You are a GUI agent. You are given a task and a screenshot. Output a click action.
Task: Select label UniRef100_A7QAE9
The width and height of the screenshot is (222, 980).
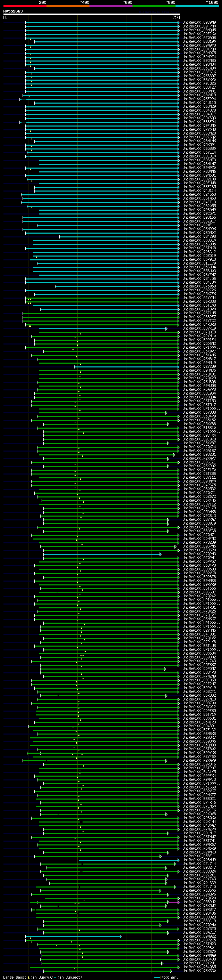coord(199,332)
